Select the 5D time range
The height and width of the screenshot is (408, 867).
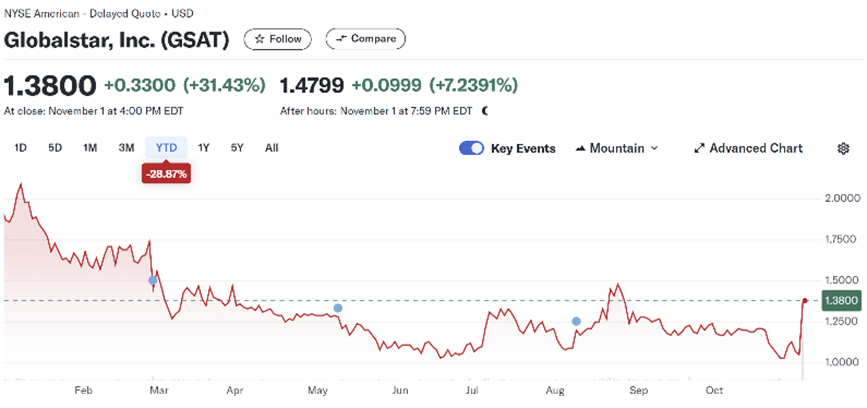point(55,148)
